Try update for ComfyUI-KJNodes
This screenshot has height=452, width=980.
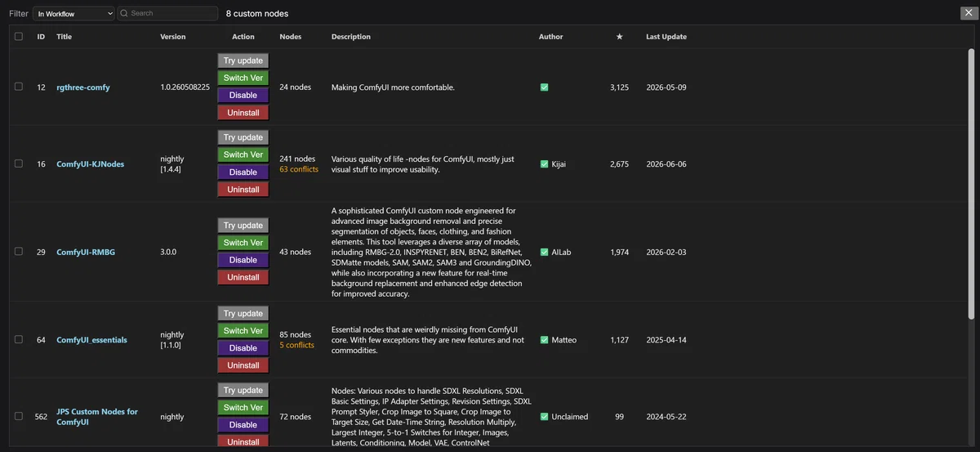(x=243, y=137)
